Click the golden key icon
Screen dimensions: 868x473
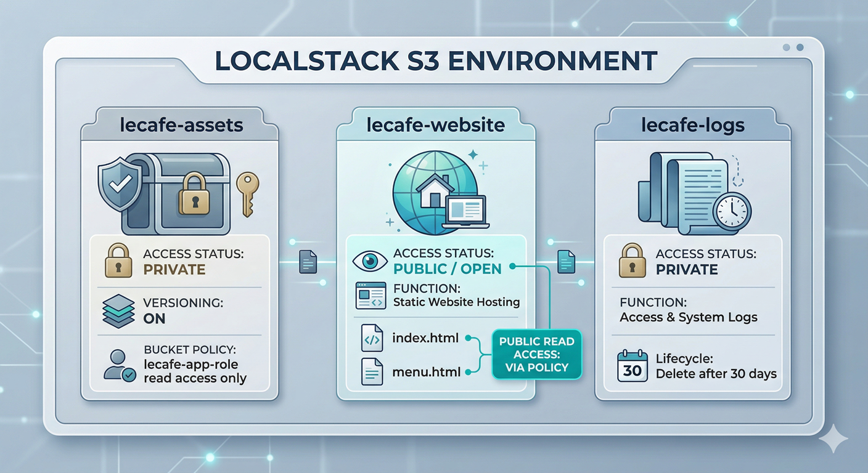[247, 193]
